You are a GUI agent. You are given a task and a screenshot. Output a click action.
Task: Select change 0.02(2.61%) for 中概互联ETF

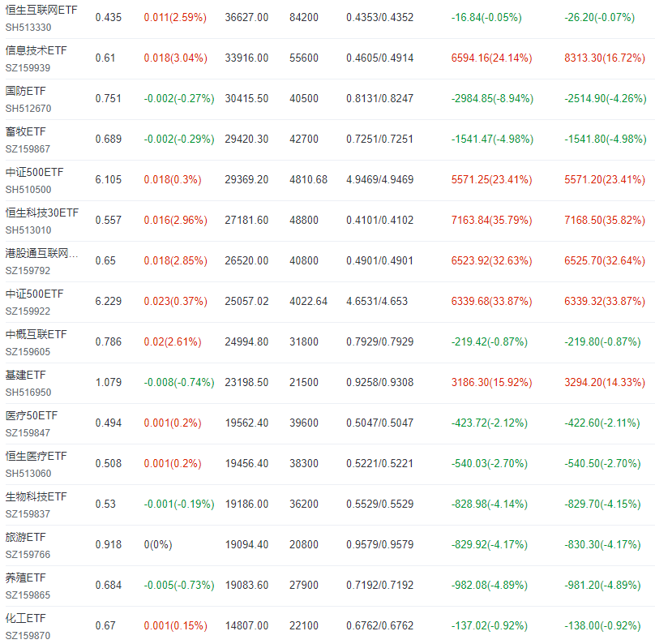[x=173, y=341]
